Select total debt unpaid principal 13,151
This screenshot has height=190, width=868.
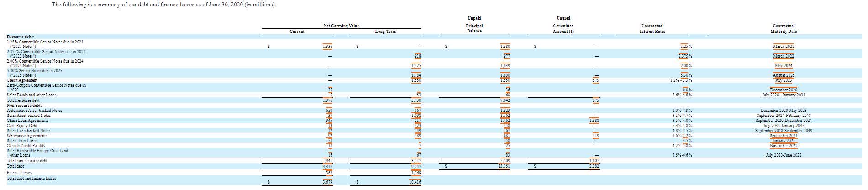point(504,167)
